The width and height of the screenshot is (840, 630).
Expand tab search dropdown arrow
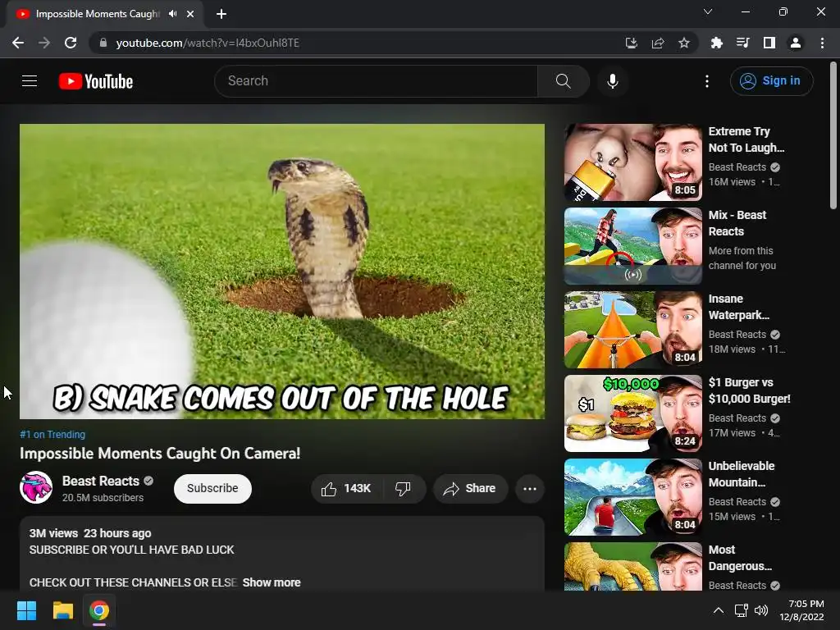pyautogui.click(x=708, y=11)
